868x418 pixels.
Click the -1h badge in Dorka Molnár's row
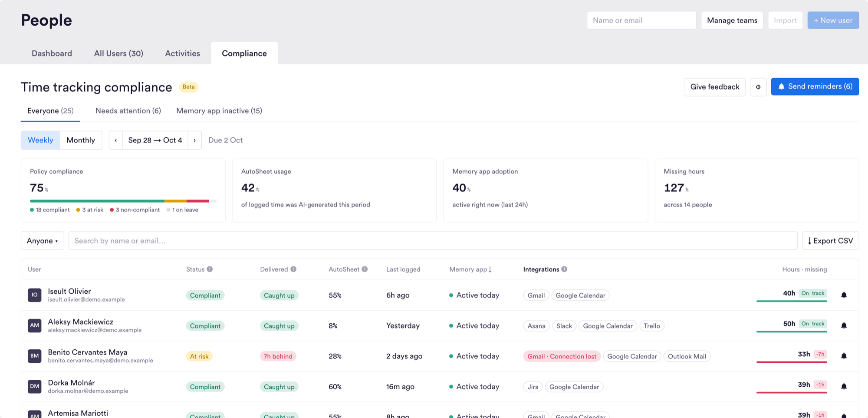[820, 385]
